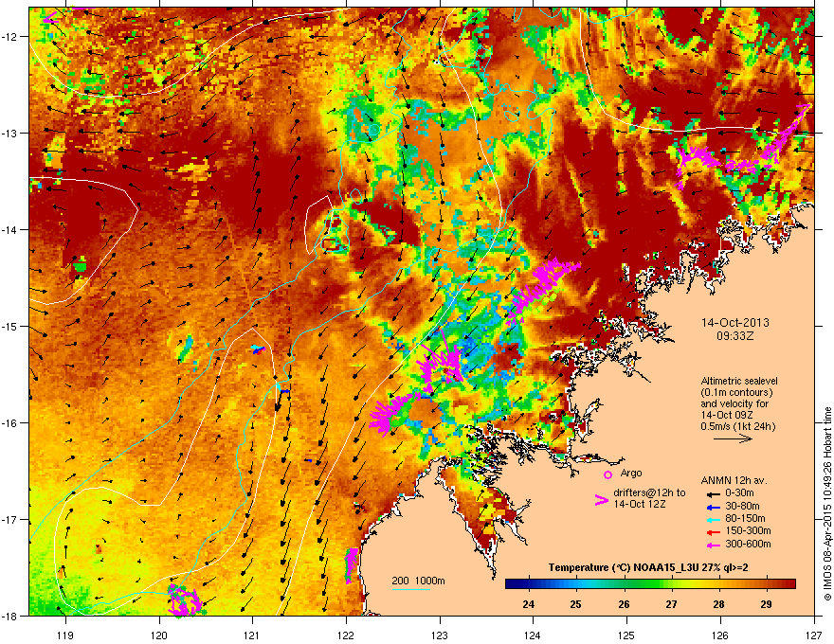Click the dark red end of temperature colorbar
The width and height of the screenshot is (834, 644).
pyautogui.click(x=790, y=584)
